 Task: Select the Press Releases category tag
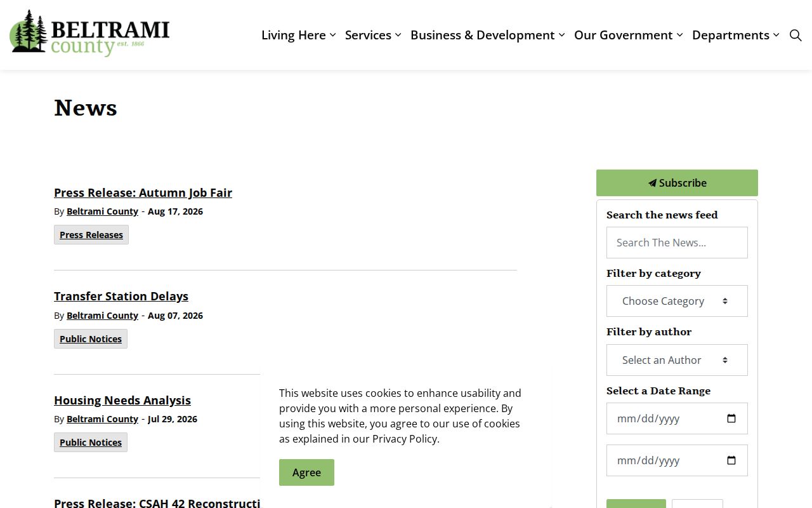pyautogui.click(x=91, y=235)
